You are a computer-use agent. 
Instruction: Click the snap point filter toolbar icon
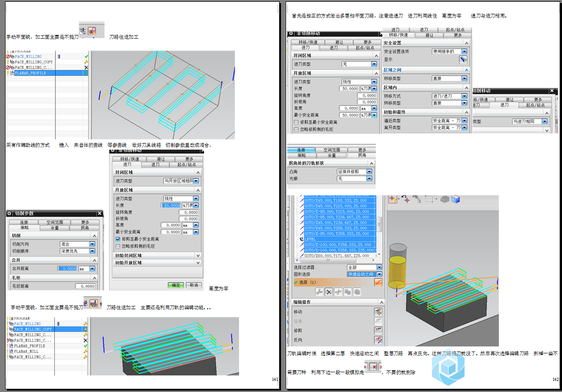(393, 199)
